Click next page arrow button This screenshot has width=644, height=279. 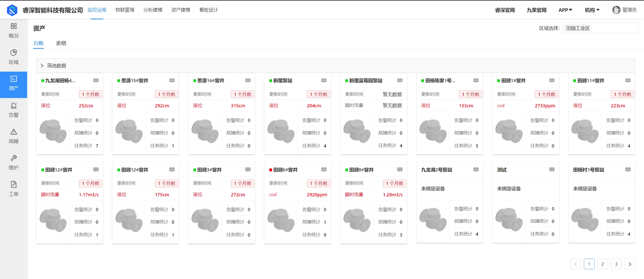click(630, 264)
